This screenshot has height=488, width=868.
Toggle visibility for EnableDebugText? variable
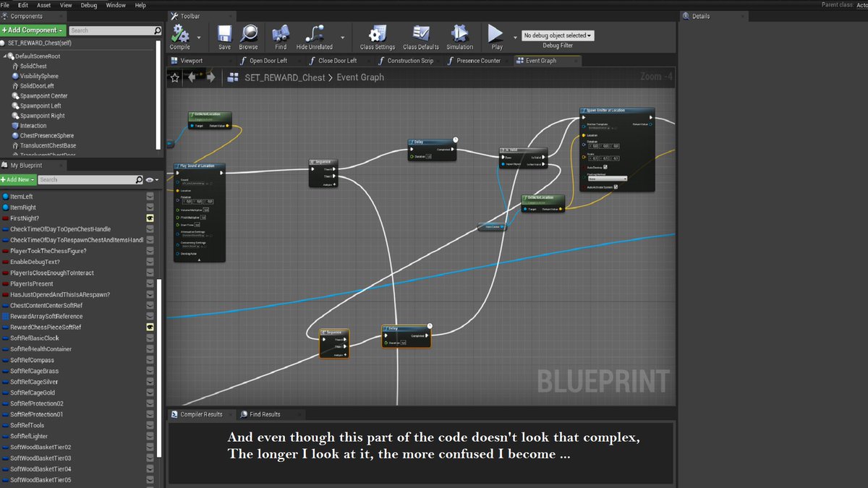click(x=150, y=262)
